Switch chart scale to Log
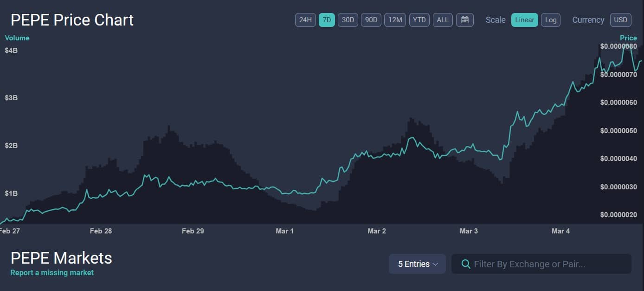 550,20
